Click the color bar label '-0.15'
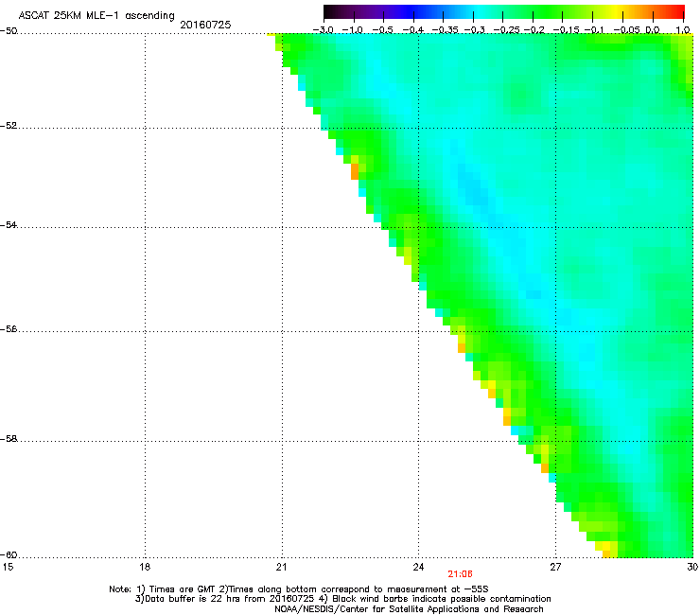700x615 pixels. 566,30
